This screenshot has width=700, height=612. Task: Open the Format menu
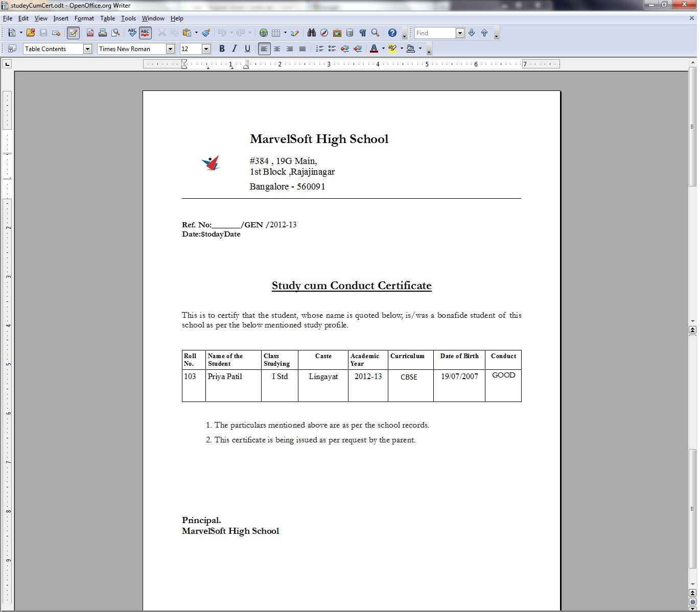point(84,18)
